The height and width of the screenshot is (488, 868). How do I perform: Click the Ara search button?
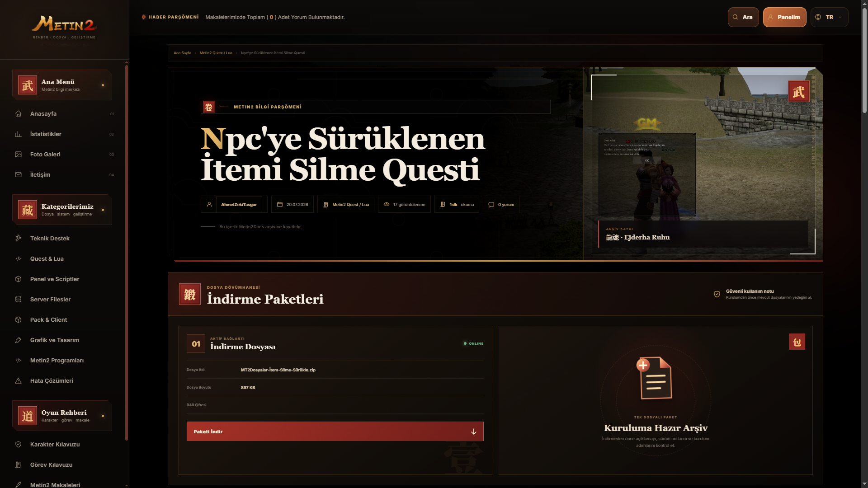pos(743,17)
